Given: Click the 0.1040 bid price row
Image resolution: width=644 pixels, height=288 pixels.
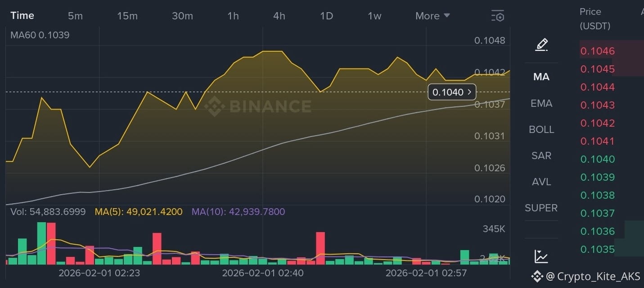Looking at the screenshot, I should (x=598, y=159).
